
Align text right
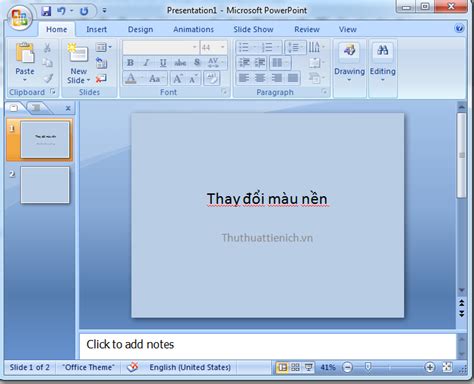[x=277, y=78]
